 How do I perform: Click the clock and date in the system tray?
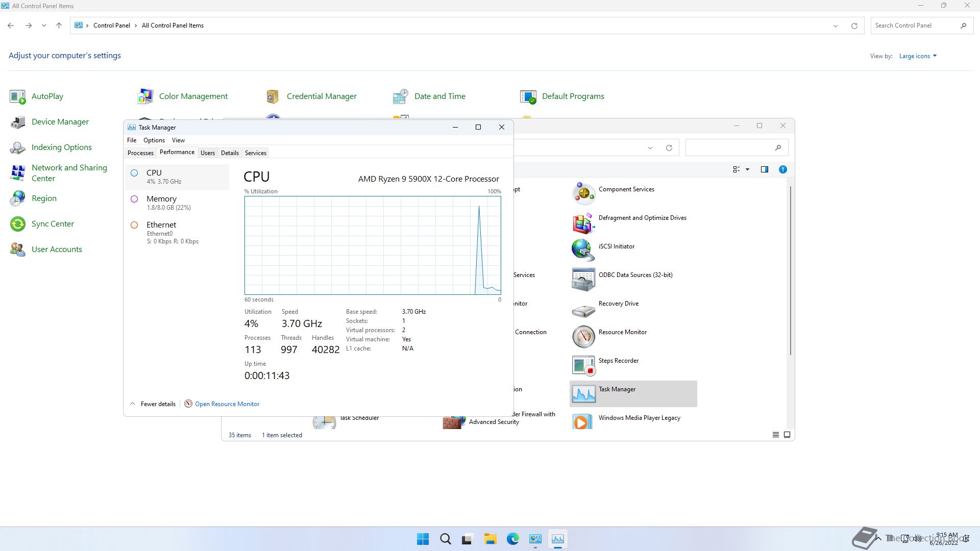pyautogui.click(x=945, y=539)
